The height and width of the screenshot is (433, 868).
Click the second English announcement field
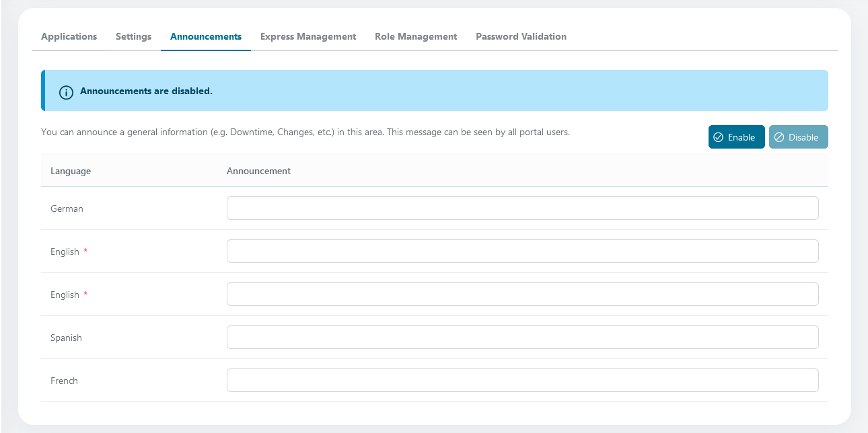pos(523,294)
